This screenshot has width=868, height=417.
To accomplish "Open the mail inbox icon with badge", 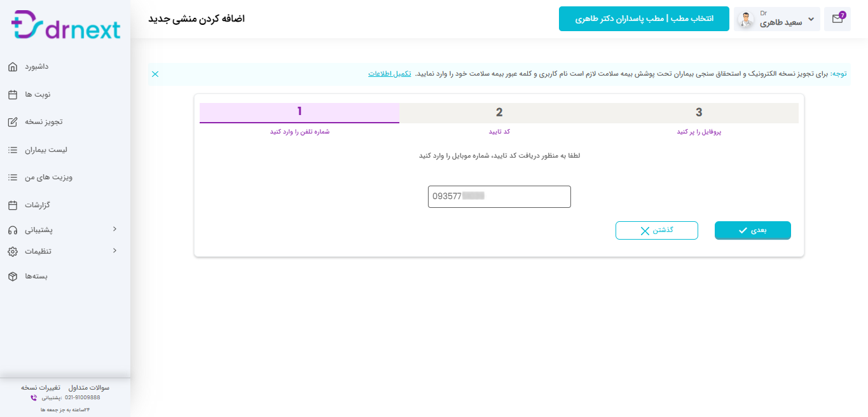I will (837, 19).
